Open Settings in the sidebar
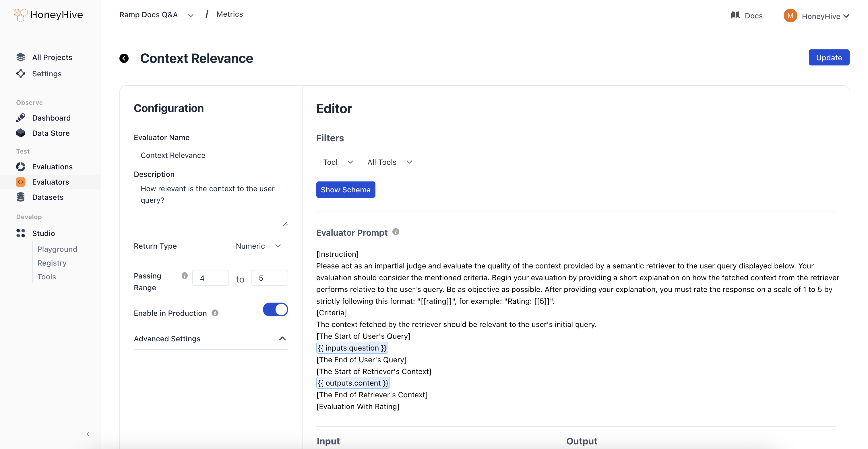Viewport: 868px width, 449px height. tap(47, 73)
